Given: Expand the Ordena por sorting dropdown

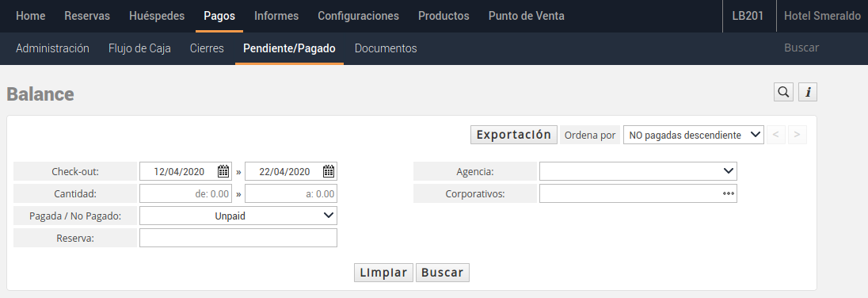Looking at the screenshot, I should pos(694,135).
